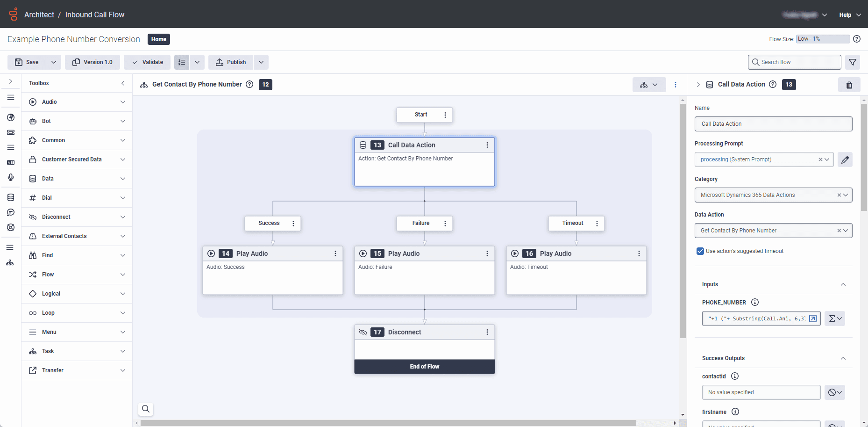The image size is (868, 427).
Task: Open the filter icon next to Search flow
Action: 853,62
